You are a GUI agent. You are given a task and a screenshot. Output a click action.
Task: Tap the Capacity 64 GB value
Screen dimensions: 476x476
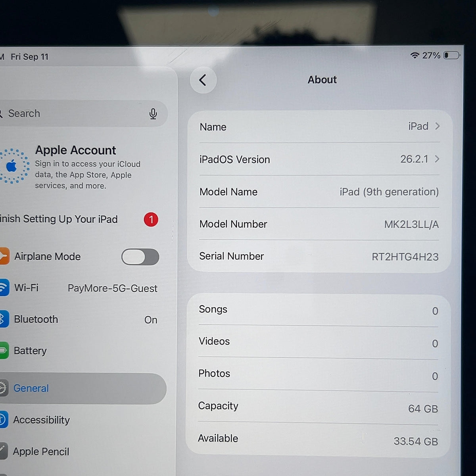[x=423, y=409]
